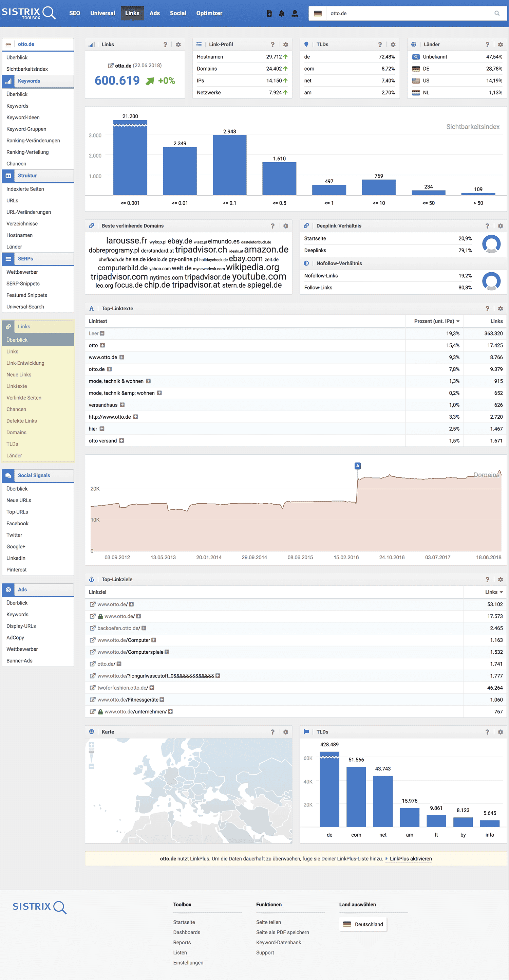Click the A annotation marker on Domains chart
This screenshot has height=980, width=509.
click(358, 466)
